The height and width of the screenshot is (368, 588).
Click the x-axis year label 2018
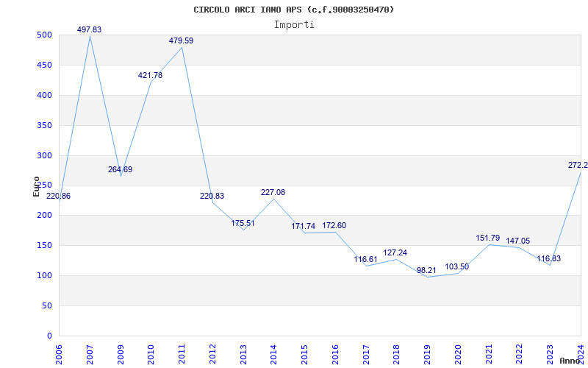[x=397, y=355]
